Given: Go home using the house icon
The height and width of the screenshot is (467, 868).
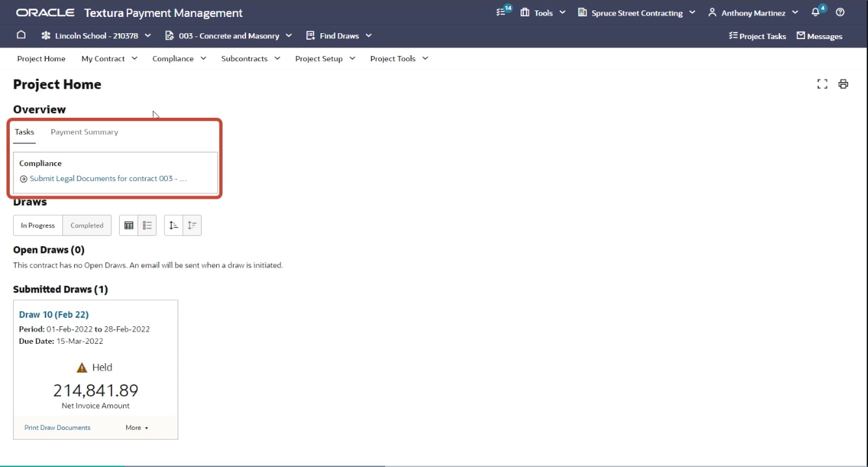Looking at the screenshot, I should [21, 35].
